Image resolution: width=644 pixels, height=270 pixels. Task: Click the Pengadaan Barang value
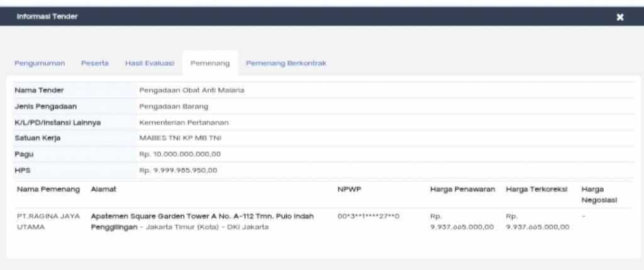174,106
